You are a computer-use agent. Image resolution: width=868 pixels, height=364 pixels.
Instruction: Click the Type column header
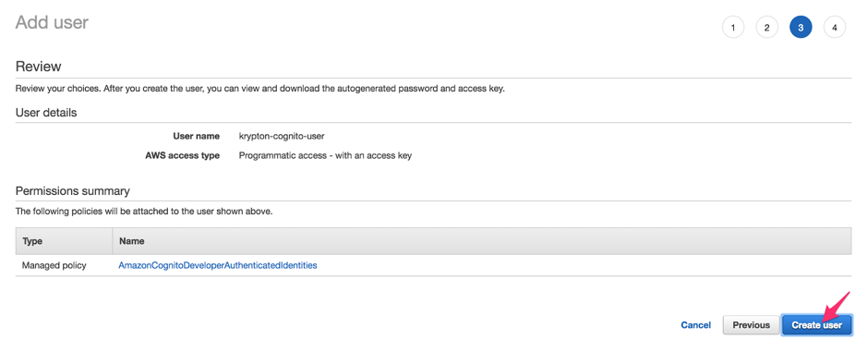(x=32, y=241)
